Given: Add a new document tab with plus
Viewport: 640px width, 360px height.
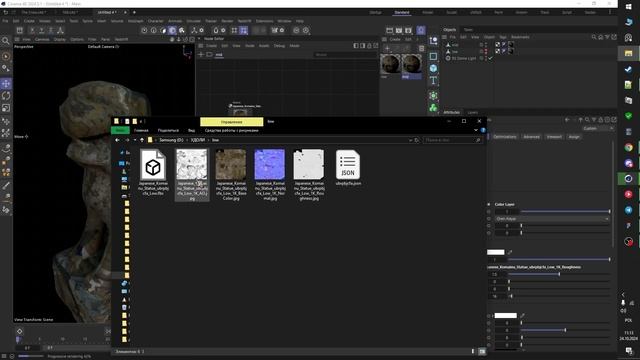Looking at the screenshot, I should pos(134,12).
